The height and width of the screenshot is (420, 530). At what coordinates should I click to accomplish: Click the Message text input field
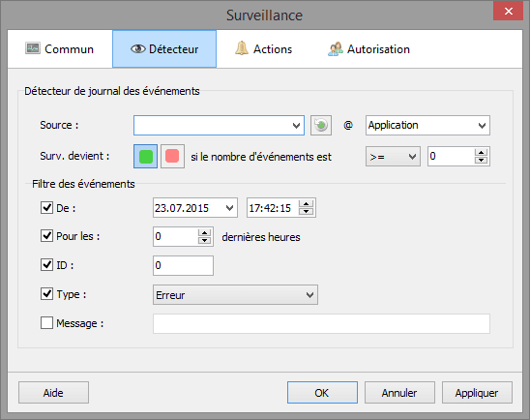(321, 323)
